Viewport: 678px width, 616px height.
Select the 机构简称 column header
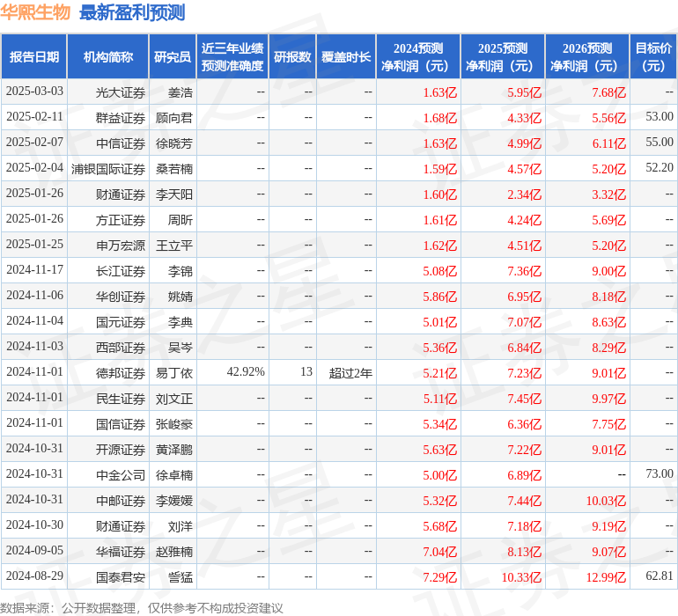point(108,56)
